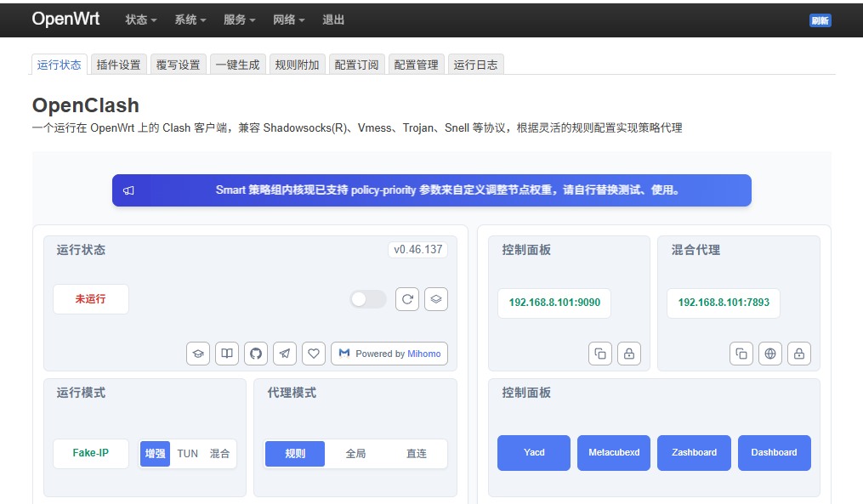The height and width of the screenshot is (504, 863).
Task: Switch to the 运行状态 tab
Action: point(59,65)
